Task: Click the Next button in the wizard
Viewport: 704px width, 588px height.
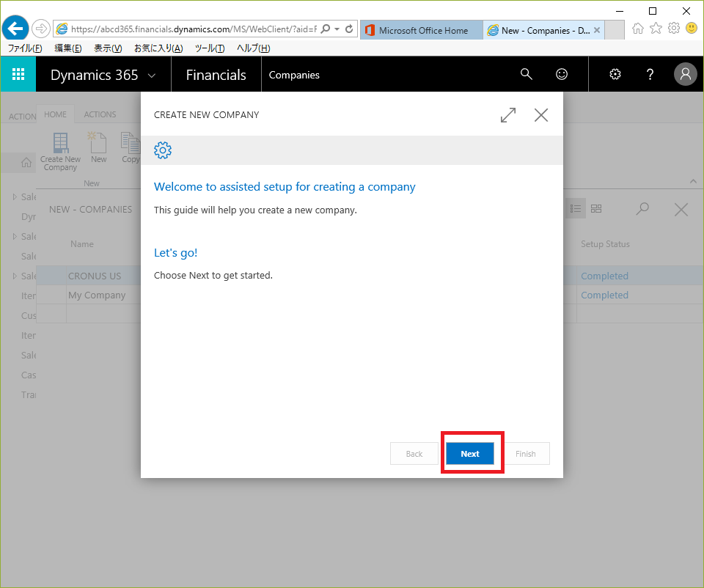Action: click(469, 453)
